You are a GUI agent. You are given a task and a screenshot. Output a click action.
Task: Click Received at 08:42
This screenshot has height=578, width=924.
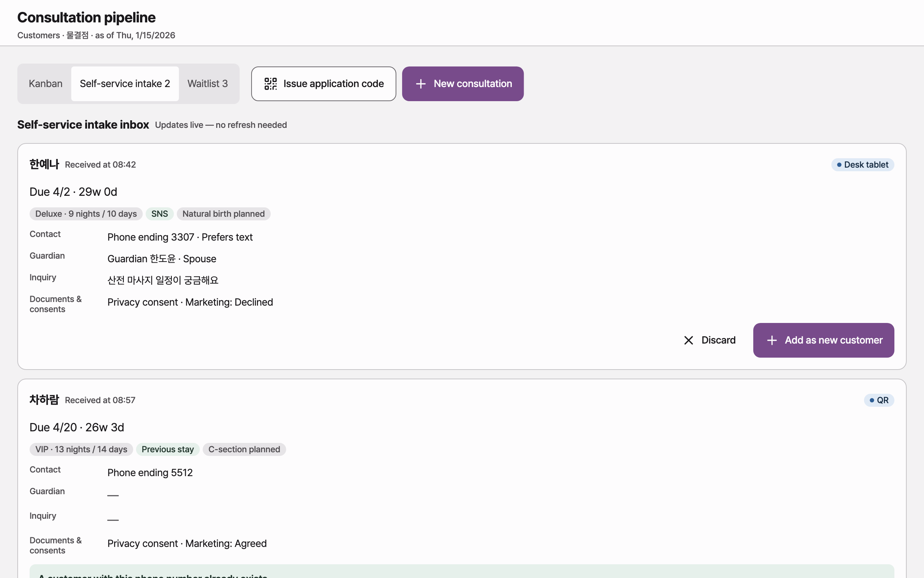(x=100, y=165)
